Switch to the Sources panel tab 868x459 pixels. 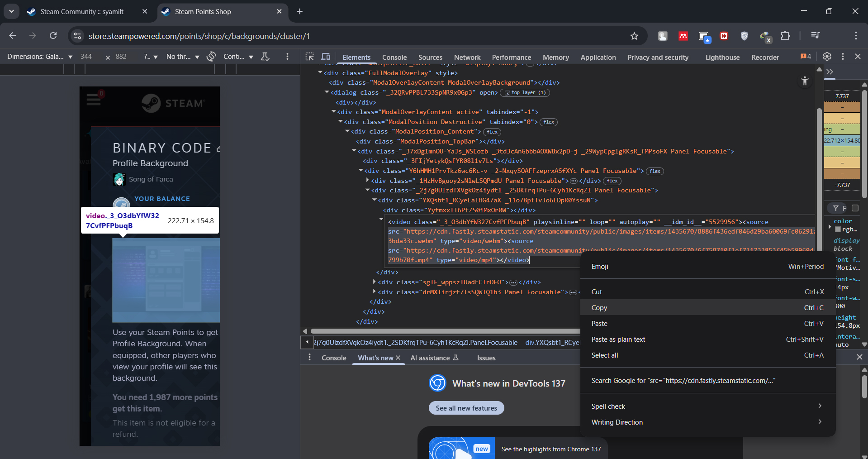(x=430, y=57)
